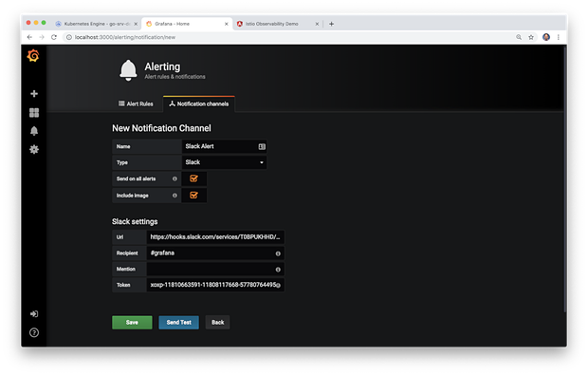Screen dimensions: 588x375
Task: Click the Sign in icon in sidebar
Action: [x=34, y=314]
